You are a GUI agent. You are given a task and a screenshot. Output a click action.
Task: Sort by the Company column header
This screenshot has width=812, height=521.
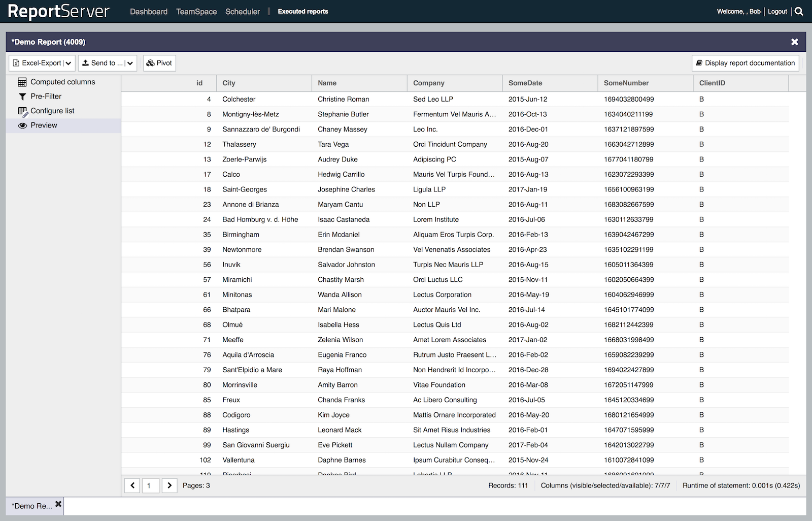pos(455,83)
